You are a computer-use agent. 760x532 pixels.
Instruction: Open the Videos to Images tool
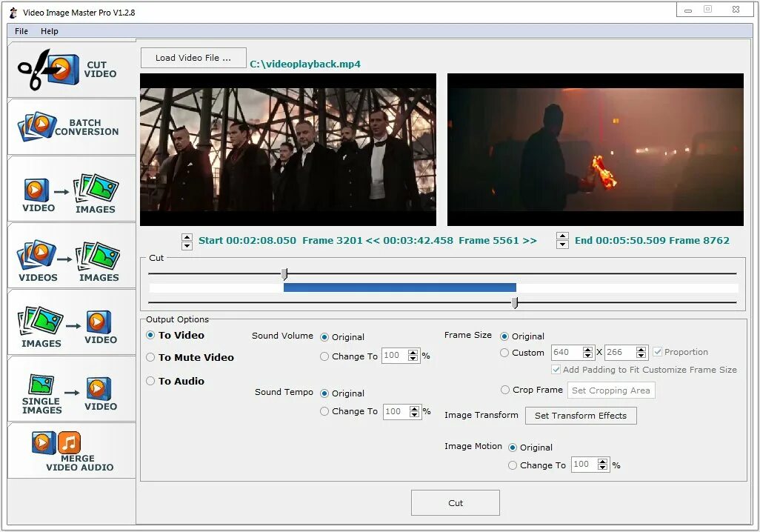click(x=70, y=256)
